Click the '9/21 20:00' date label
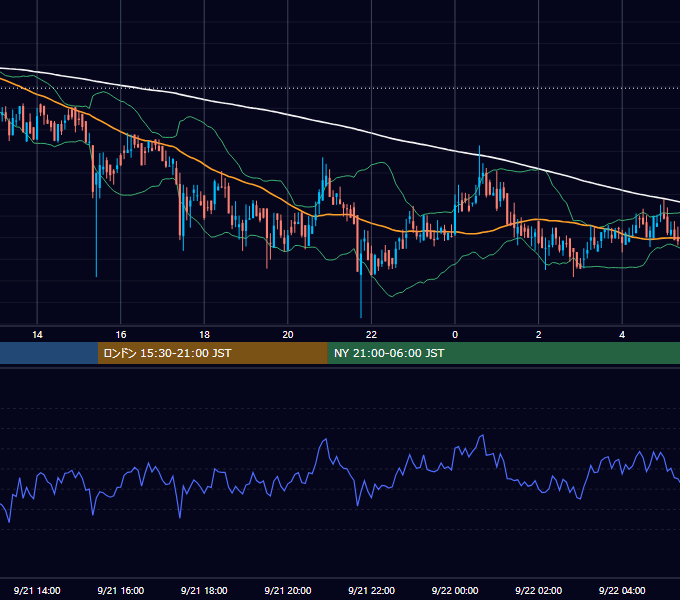This screenshot has height=600, width=680. (288, 590)
